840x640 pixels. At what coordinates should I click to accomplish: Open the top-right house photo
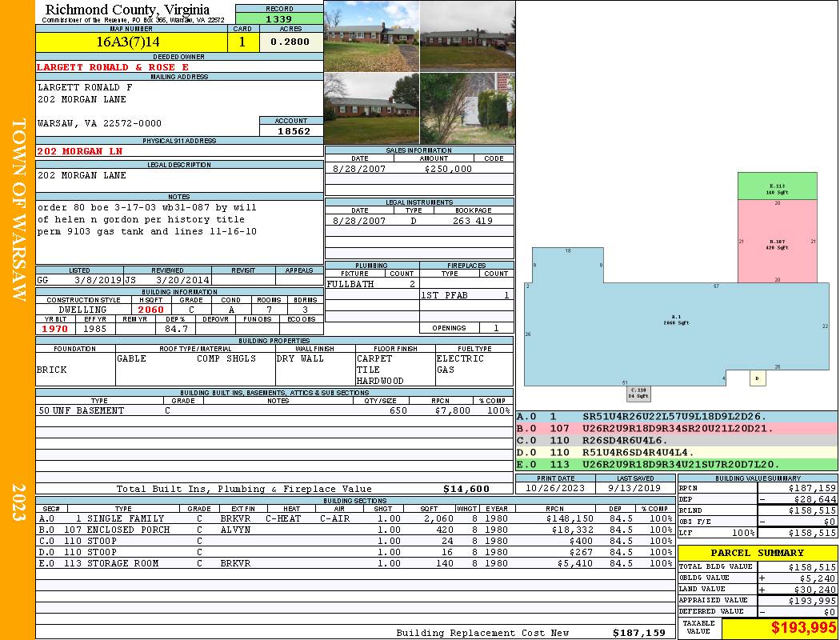pyautogui.click(x=467, y=36)
